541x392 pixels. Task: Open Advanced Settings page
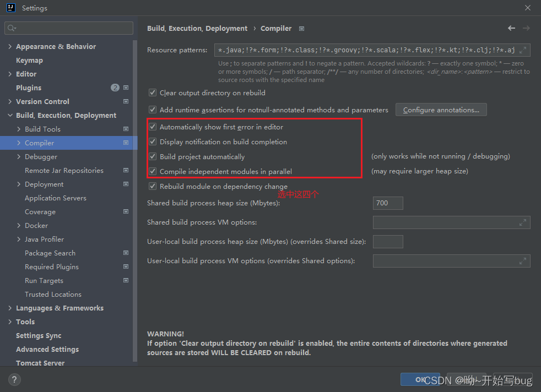pyautogui.click(x=47, y=349)
